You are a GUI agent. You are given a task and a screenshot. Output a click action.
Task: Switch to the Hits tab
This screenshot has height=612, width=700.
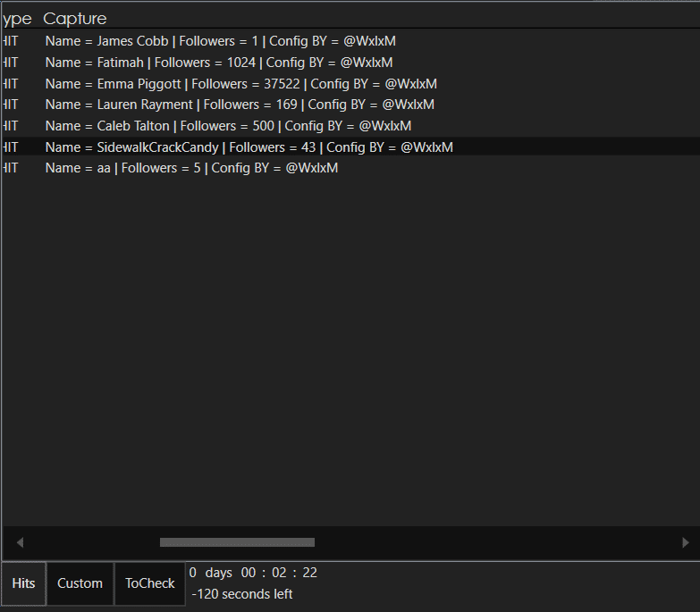click(24, 583)
